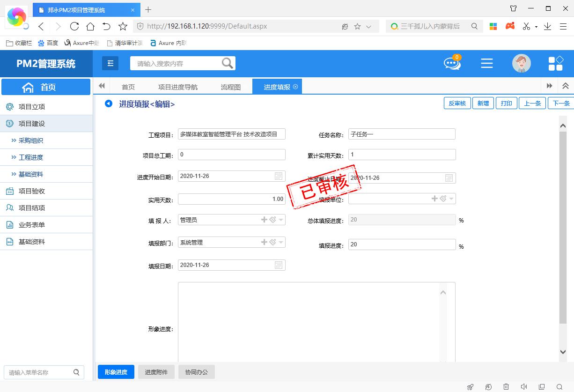Switch to the 项目进度导航 tab
The image size is (574, 392).
pos(177,87)
